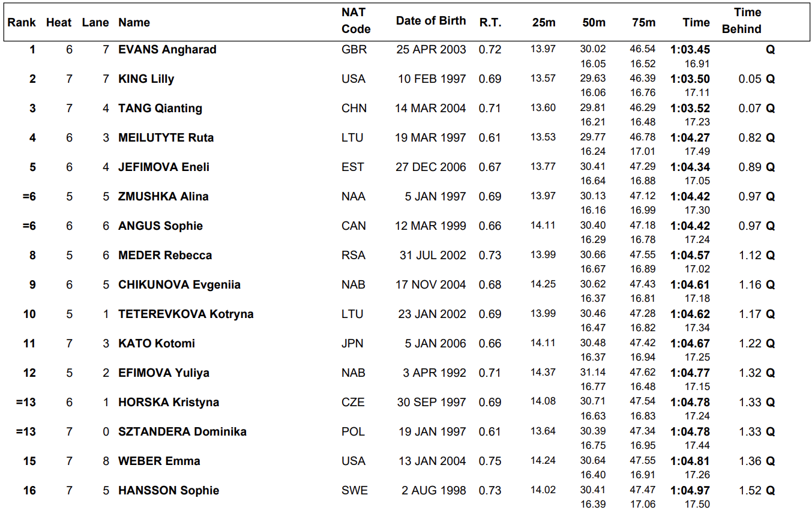812x510 pixels.
Task: Click MEDER Rebecca's birth date 31 JUL 2002
Action: coord(433,256)
